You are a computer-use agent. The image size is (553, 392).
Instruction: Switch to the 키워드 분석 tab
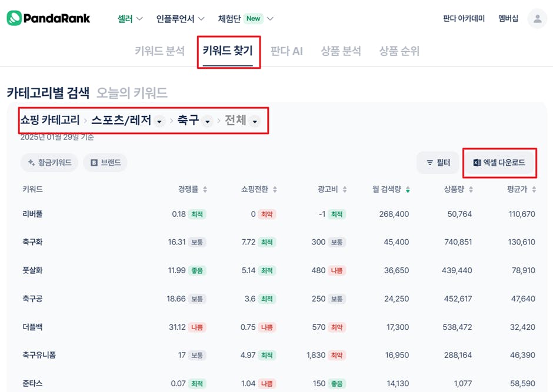[159, 51]
